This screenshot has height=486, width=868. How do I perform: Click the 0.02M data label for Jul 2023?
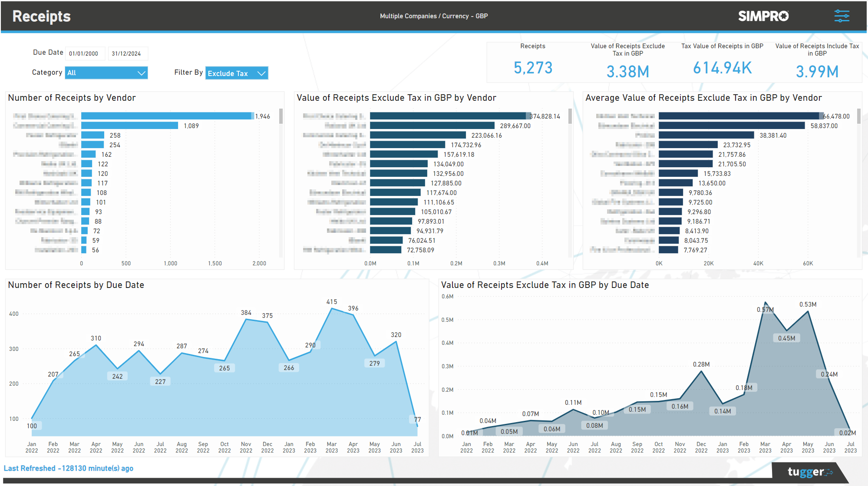point(848,433)
